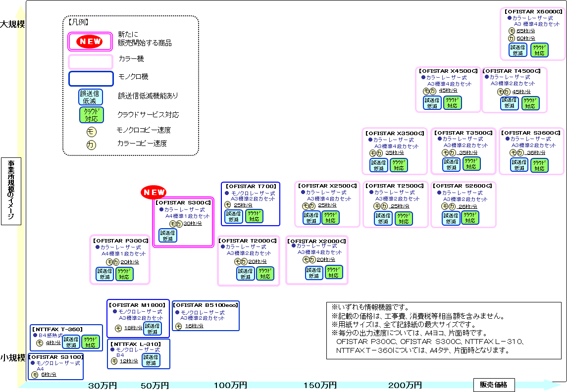Viewport: 567px width, 392px height.
Task: Click the 【OFISTAR T4500C】 title
Action: (512, 71)
